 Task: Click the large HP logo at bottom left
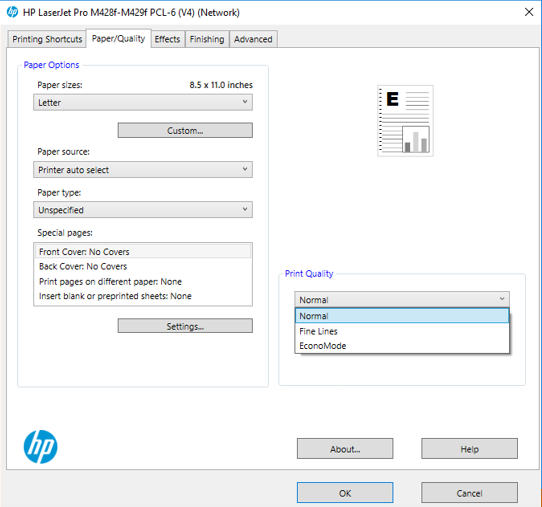coord(40,447)
